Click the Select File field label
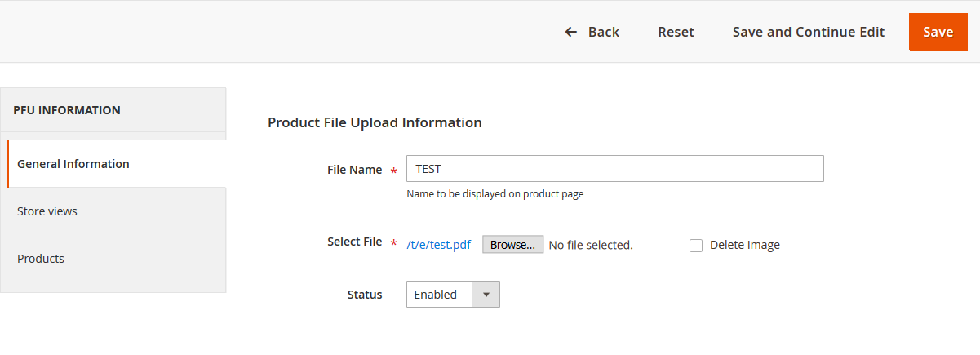 [x=354, y=242]
